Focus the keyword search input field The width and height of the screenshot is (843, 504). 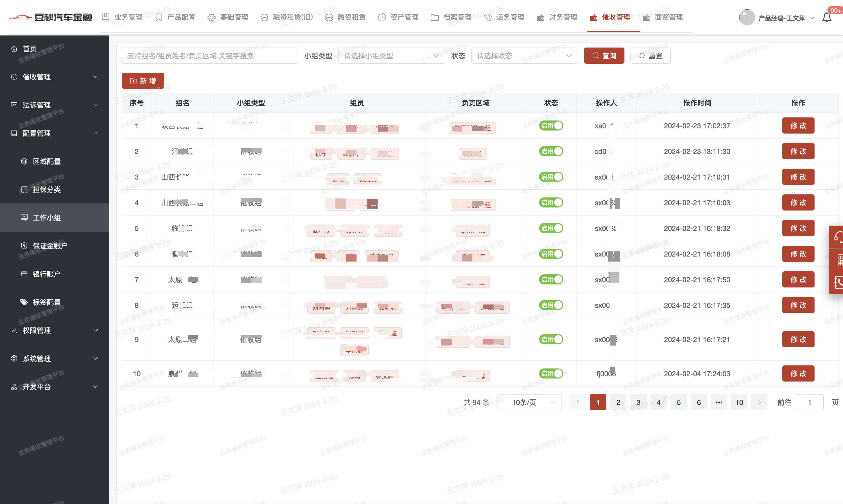pos(209,56)
